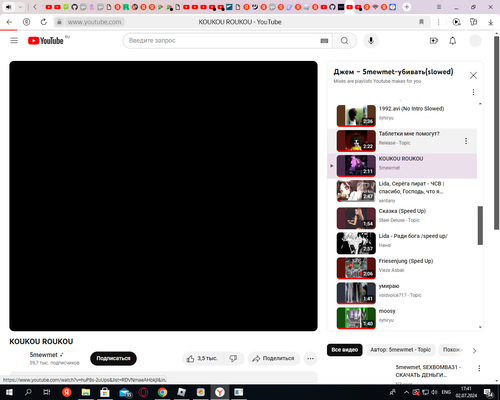This screenshot has width=500, height=400.
Task: Expand the tab audio dropdown arrow
Action: [20, 7]
